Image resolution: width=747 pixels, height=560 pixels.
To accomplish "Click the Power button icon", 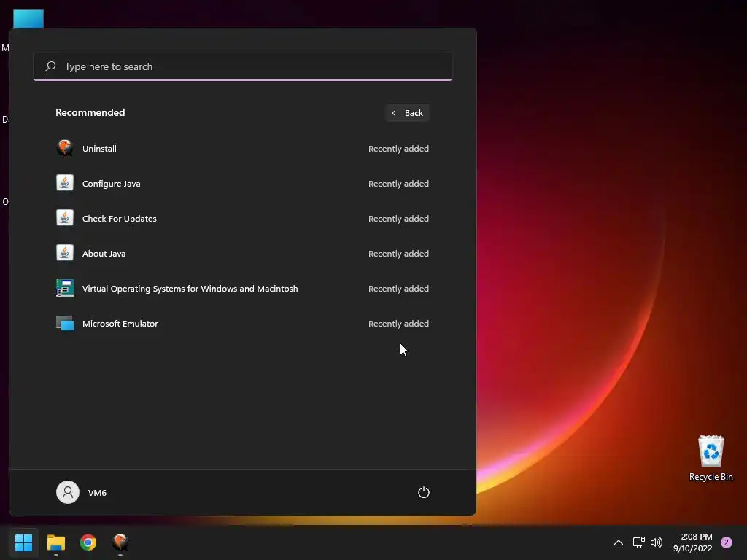I will click(424, 492).
